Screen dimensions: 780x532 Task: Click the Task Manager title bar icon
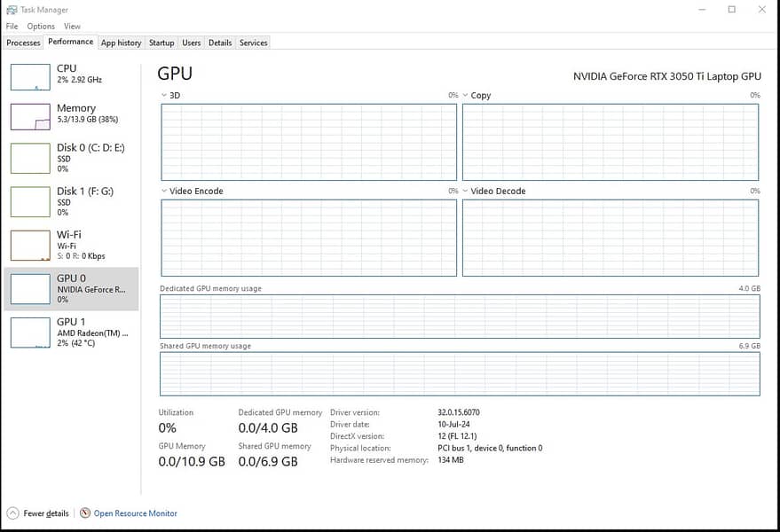[x=12, y=9]
